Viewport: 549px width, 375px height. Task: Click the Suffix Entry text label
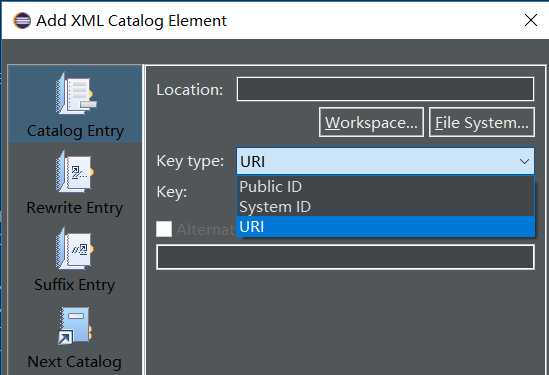pyautogui.click(x=75, y=285)
